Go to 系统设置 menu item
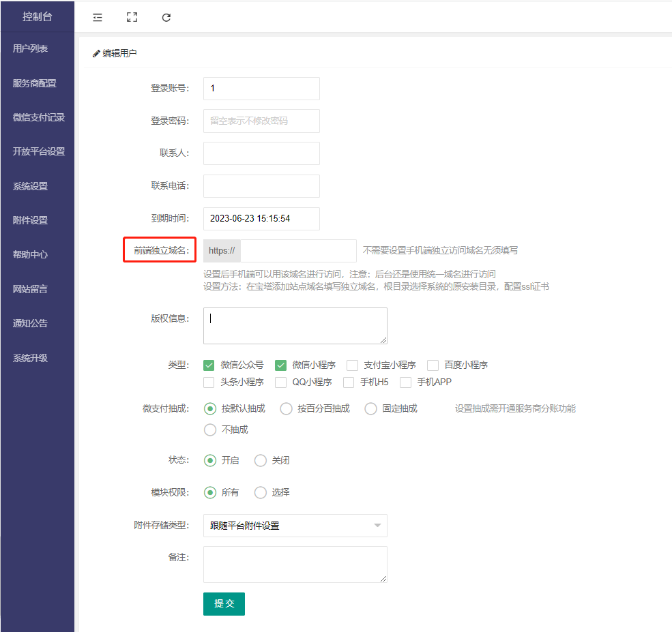Viewport: 672px width, 632px height. [x=30, y=186]
